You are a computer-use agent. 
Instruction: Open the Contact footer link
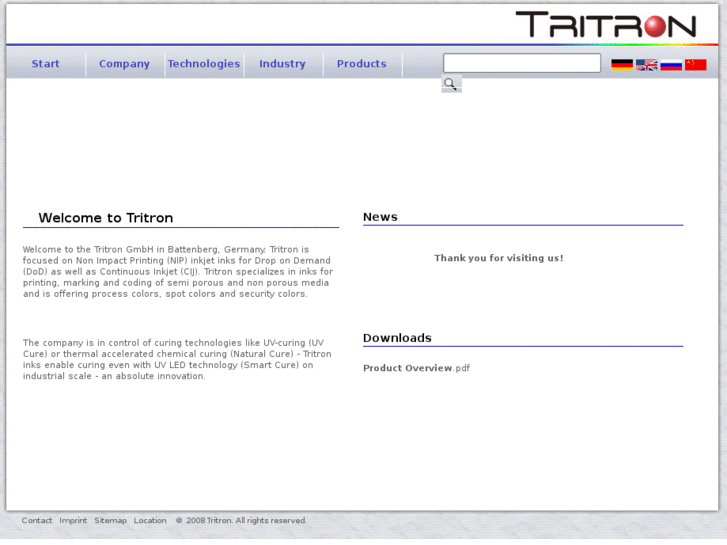[37, 520]
